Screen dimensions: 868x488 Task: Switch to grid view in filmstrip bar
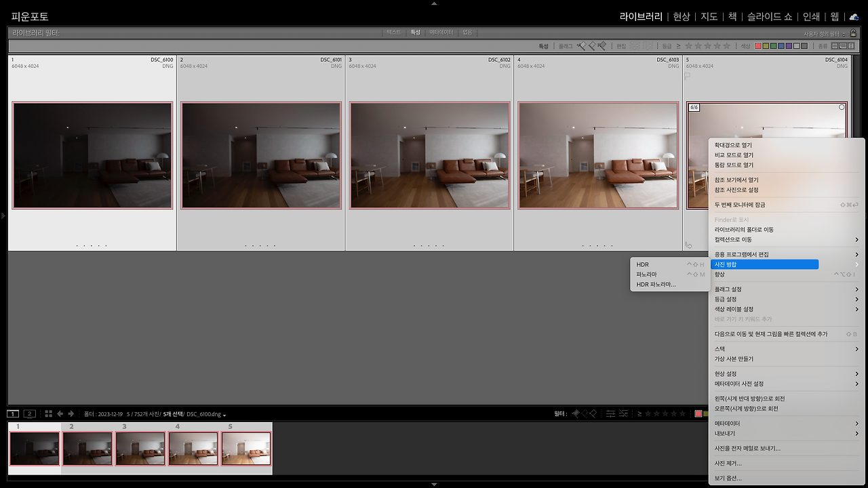[x=48, y=413]
